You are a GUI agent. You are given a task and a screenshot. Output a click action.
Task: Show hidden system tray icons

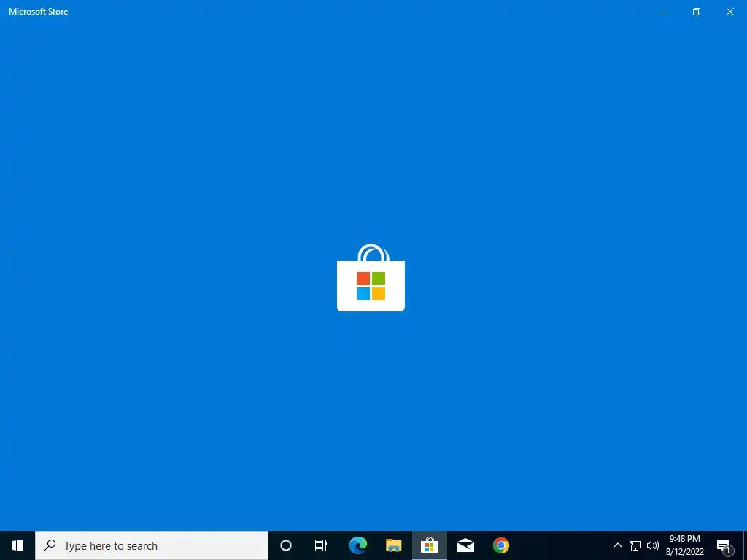[x=617, y=545]
